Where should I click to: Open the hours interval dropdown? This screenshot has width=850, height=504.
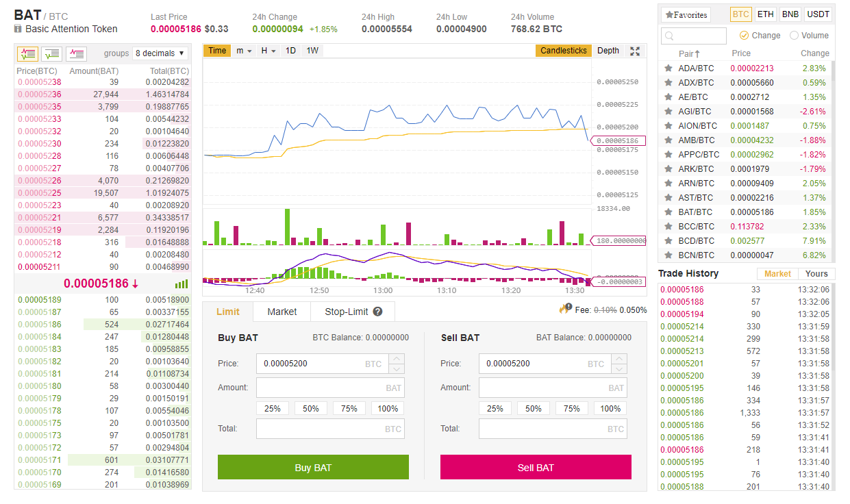(268, 51)
